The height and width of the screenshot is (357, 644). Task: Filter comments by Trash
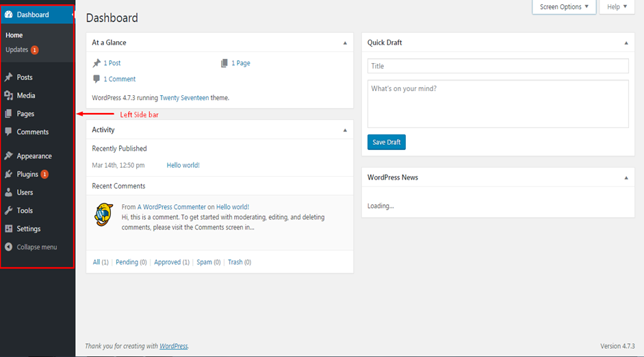[x=235, y=262]
